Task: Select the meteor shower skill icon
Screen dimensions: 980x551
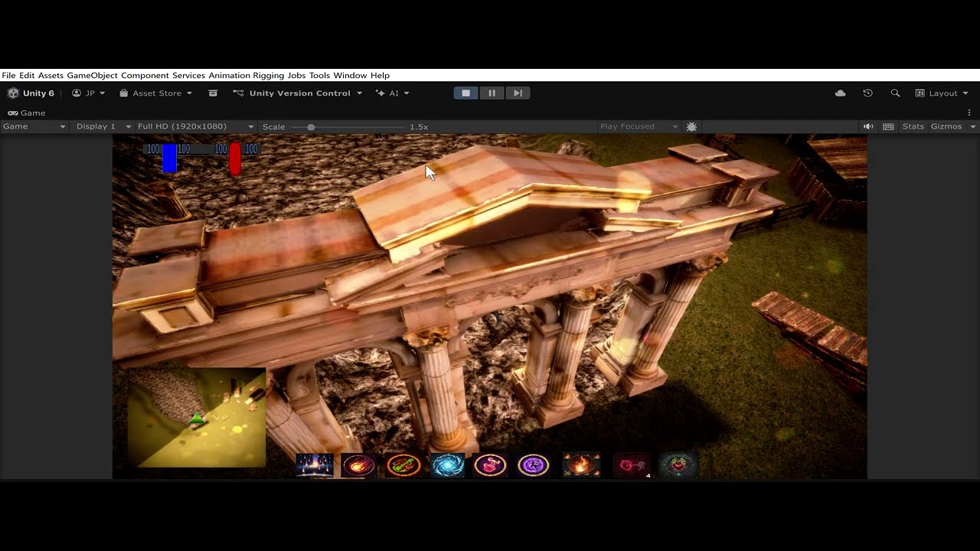Action: click(x=315, y=465)
